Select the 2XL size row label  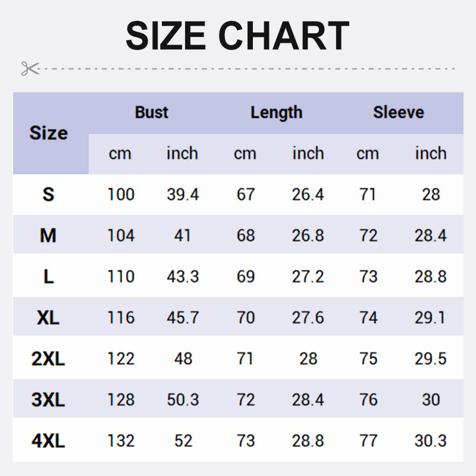[x=49, y=359]
